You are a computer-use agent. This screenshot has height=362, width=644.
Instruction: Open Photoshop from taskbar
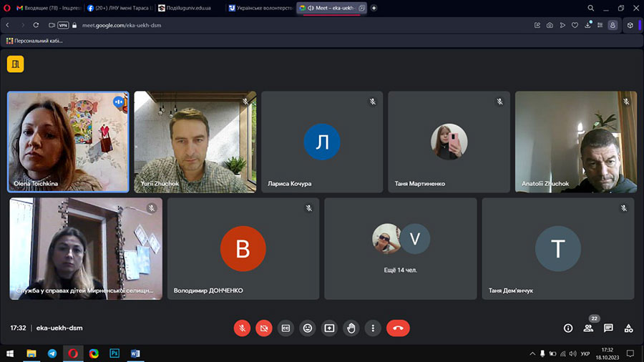(x=114, y=353)
